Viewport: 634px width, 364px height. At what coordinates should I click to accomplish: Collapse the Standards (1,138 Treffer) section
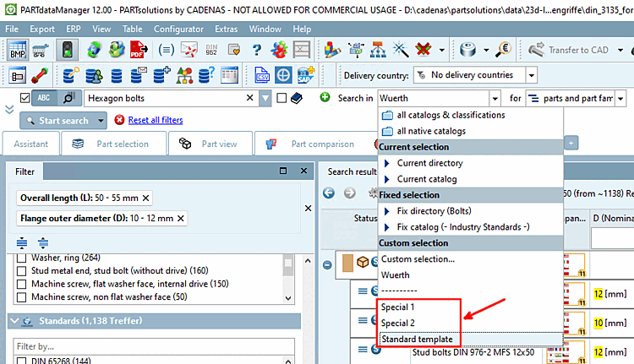14,321
